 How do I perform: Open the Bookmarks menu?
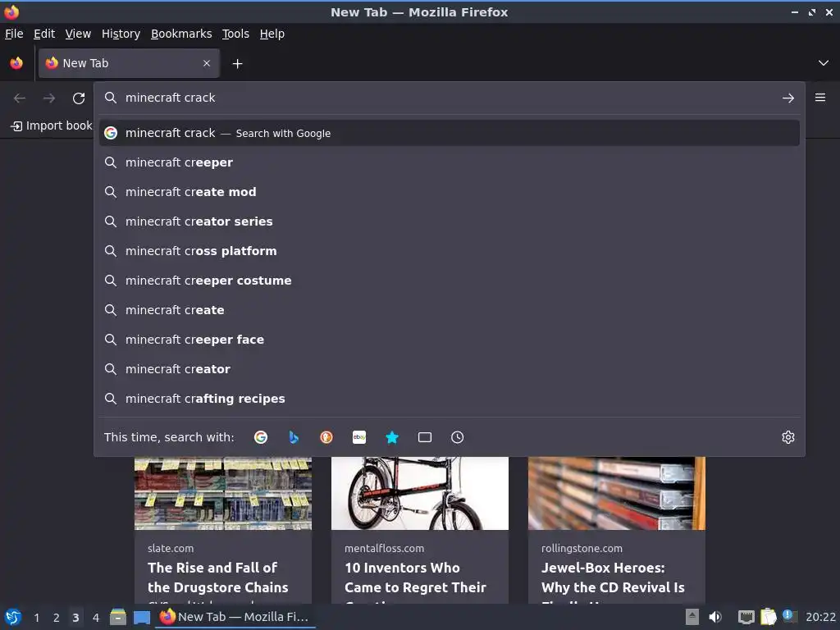181,34
